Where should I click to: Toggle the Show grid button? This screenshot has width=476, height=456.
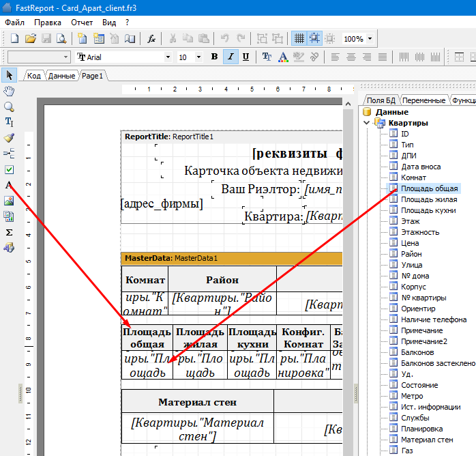click(299, 39)
